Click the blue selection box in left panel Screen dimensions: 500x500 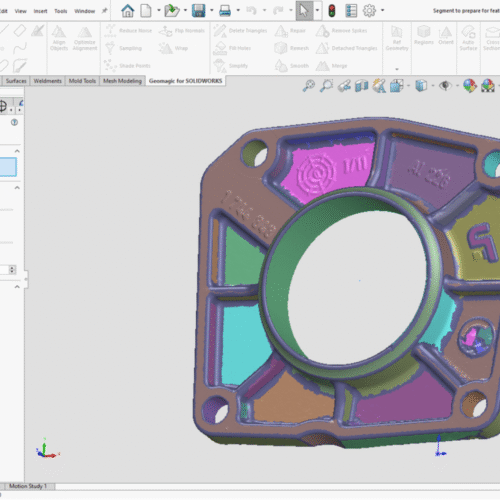click(x=8, y=167)
